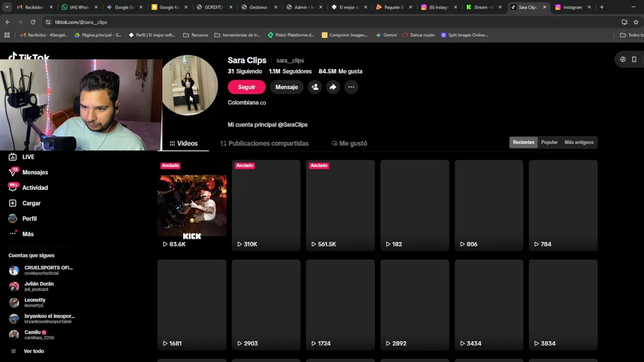Open pinned video with 83.6K views
This screenshot has height=362, width=644.
point(192,205)
